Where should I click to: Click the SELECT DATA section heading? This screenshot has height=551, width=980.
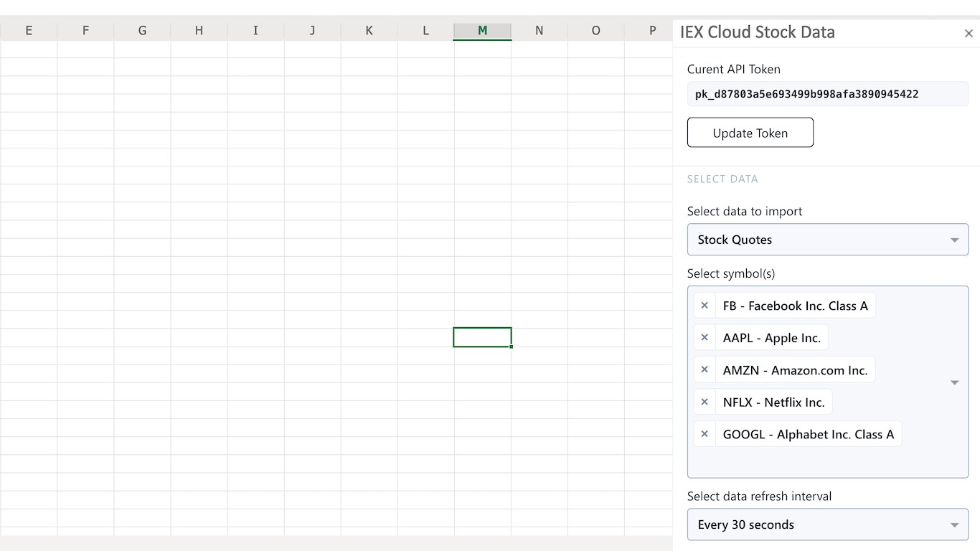tap(722, 179)
